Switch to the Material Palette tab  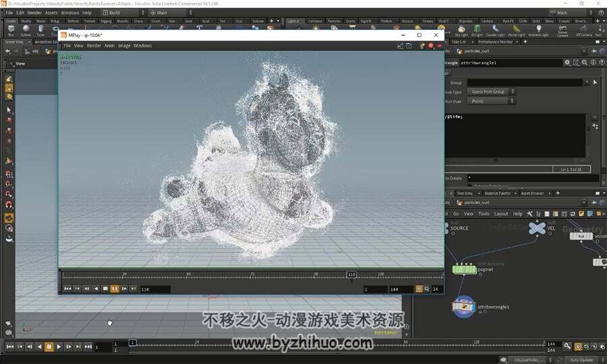[498, 193]
